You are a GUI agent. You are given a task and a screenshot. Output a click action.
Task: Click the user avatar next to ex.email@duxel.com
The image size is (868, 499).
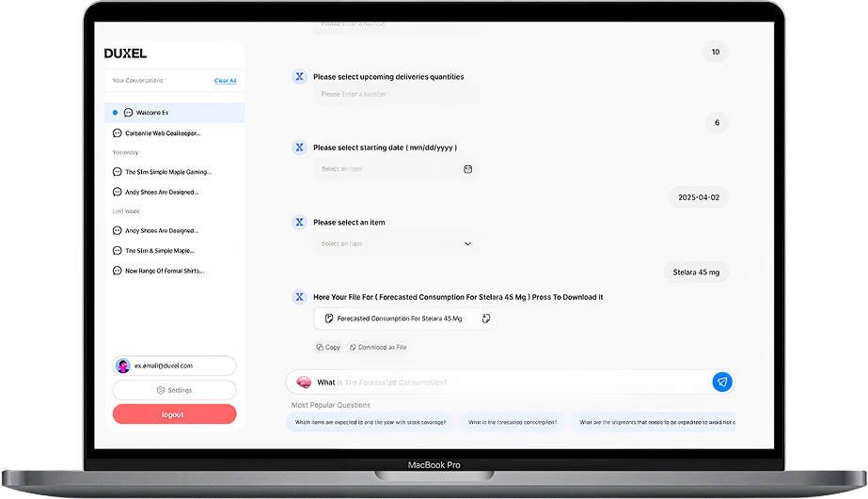pos(123,366)
